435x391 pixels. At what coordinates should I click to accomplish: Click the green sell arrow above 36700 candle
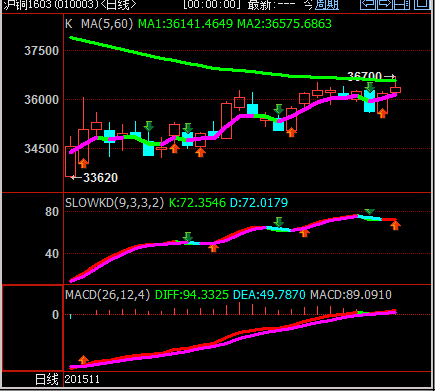pos(369,87)
